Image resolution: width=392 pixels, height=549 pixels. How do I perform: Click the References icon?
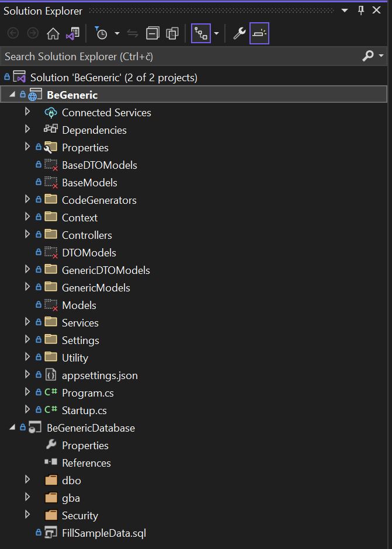51,462
